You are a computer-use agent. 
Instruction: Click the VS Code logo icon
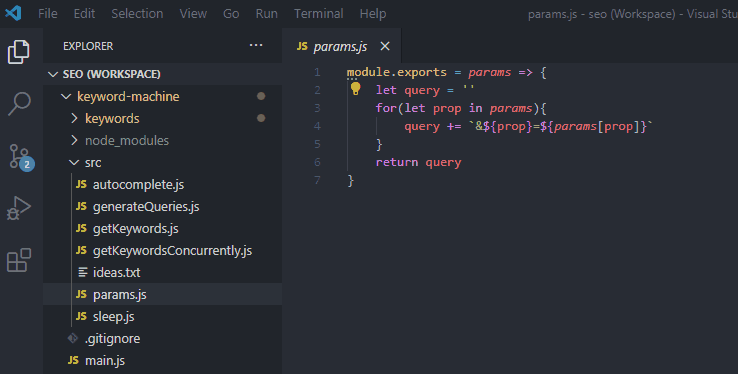pyautogui.click(x=13, y=13)
